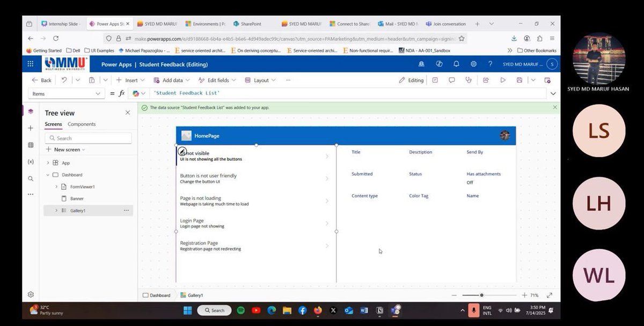The height and width of the screenshot is (326, 644).
Task: Click Dashboard breadcrumb at bottom
Action: 156,295
